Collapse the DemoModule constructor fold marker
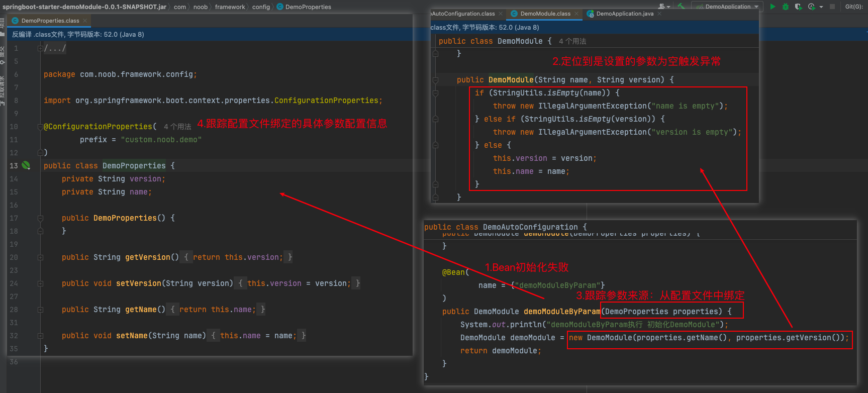Screen dimensions: 868x393 pos(436,80)
